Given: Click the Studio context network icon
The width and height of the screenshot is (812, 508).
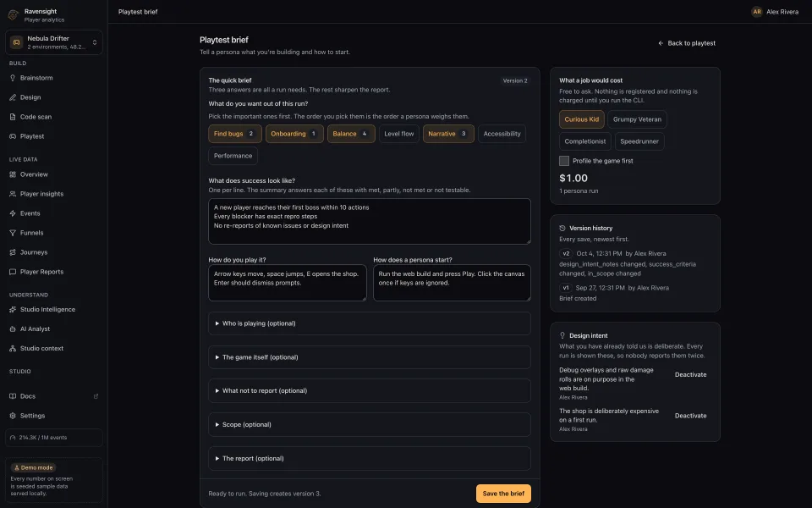Looking at the screenshot, I should click(x=13, y=348).
